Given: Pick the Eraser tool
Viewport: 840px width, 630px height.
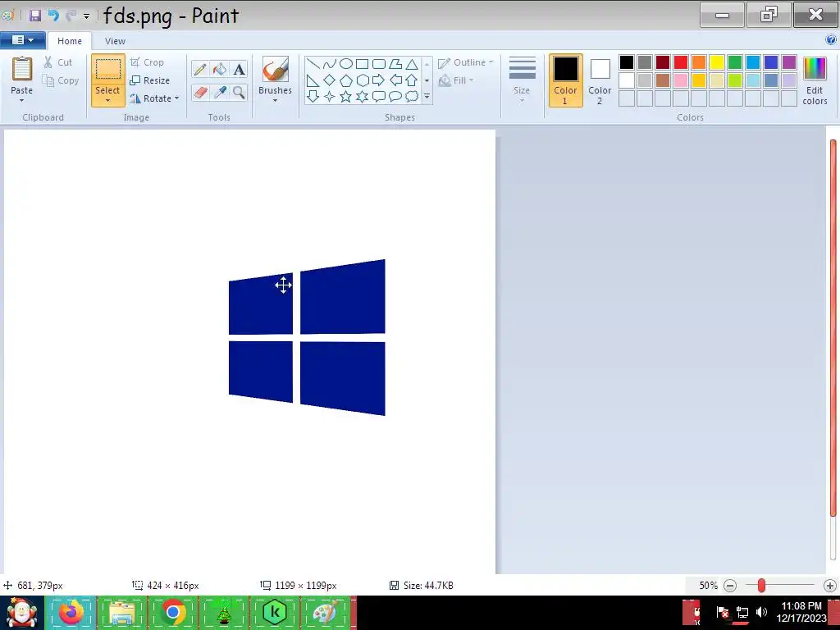Looking at the screenshot, I should coord(200,92).
